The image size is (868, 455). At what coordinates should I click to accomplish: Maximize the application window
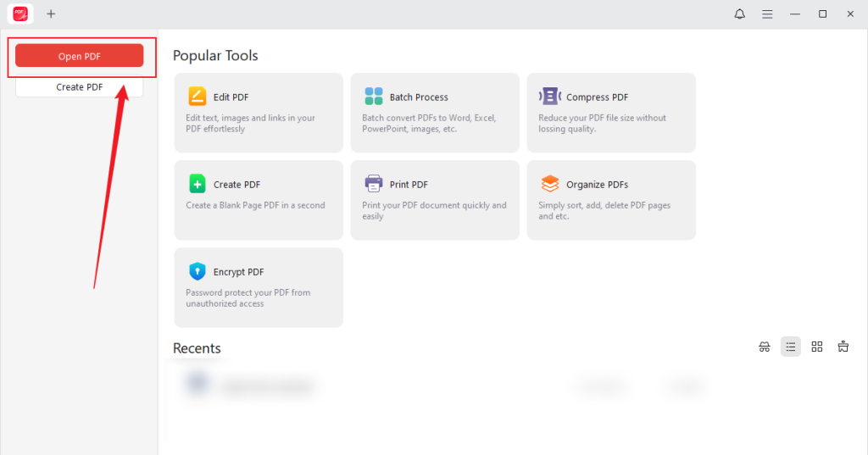click(822, 14)
